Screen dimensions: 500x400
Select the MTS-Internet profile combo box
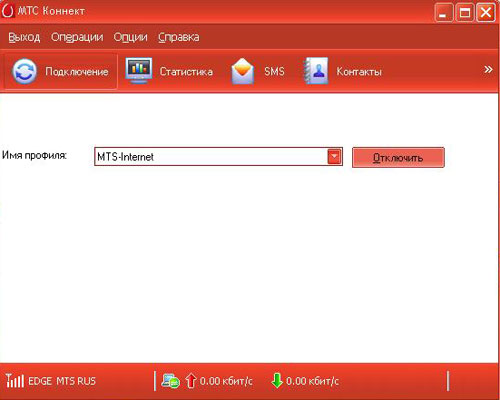click(218, 157)
